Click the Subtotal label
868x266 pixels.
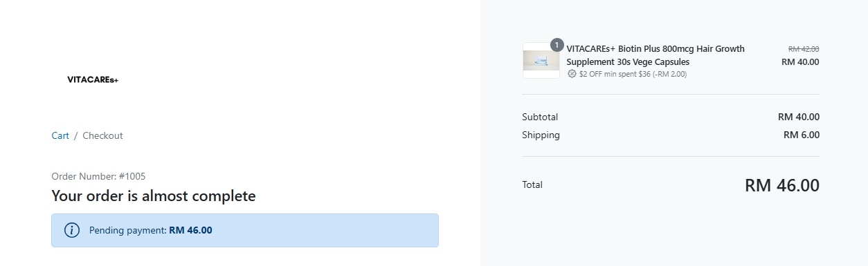(540, 117)
